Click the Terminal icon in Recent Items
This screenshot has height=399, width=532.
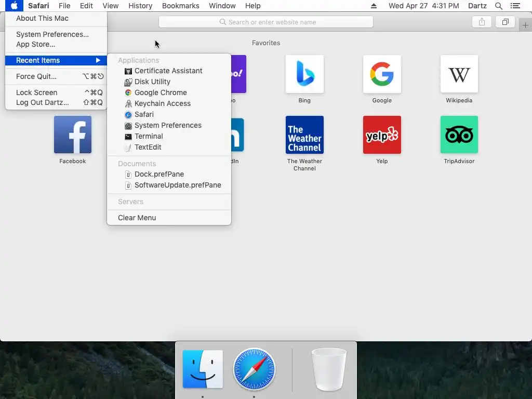pos(128,137)
